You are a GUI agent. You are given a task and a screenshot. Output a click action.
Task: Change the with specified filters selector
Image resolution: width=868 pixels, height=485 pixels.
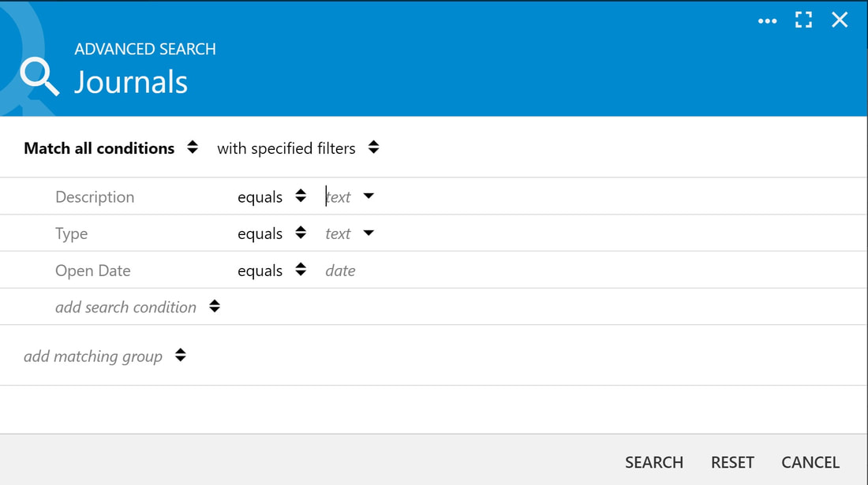[374, 147]
